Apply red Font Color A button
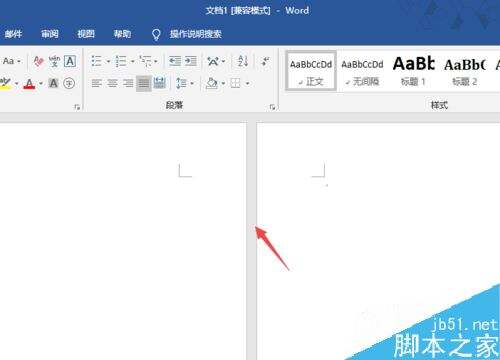500x360 pixels. click(x=29, y=83)
